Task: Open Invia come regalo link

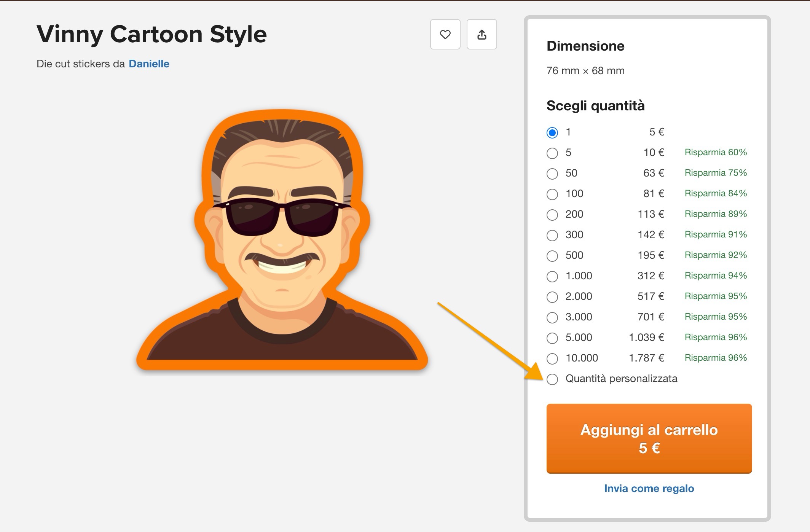Action: (649, 489)
